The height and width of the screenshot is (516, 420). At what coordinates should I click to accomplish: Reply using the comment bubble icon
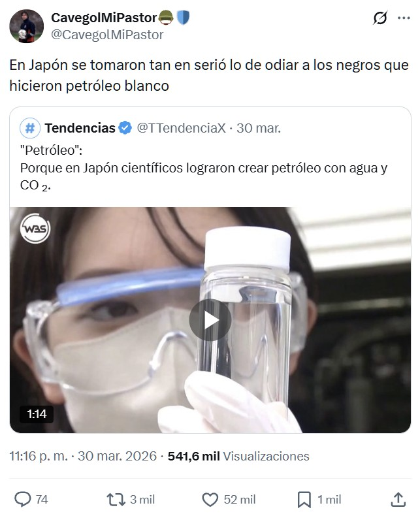22,500
